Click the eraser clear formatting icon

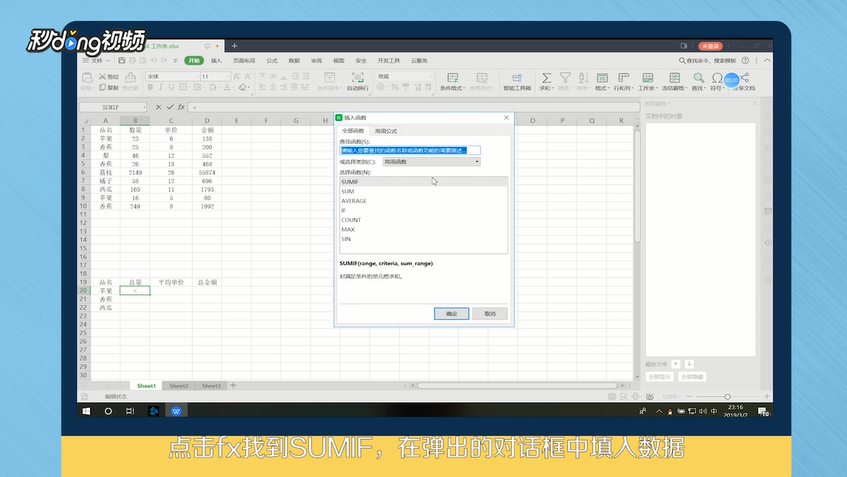tap(243, 87)
